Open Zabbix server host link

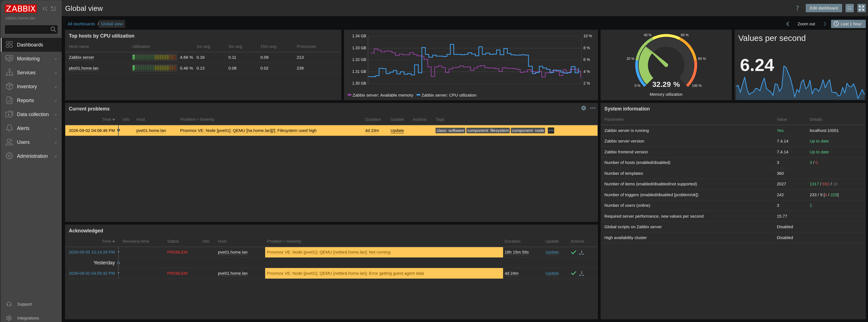click(81, 57)
